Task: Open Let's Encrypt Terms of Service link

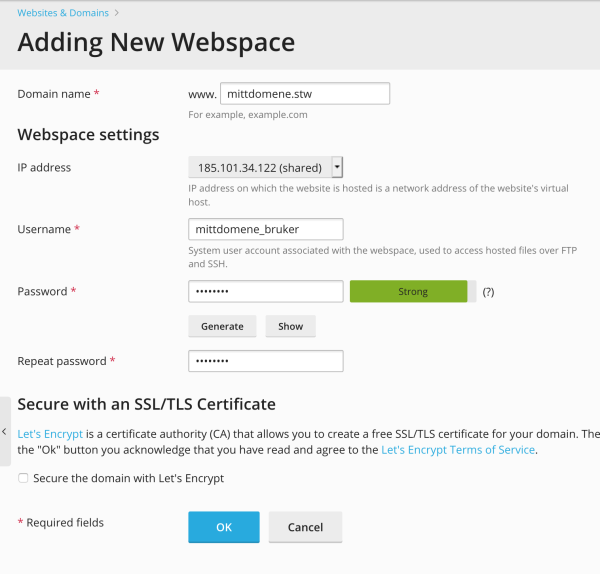Action: point(458,450)
